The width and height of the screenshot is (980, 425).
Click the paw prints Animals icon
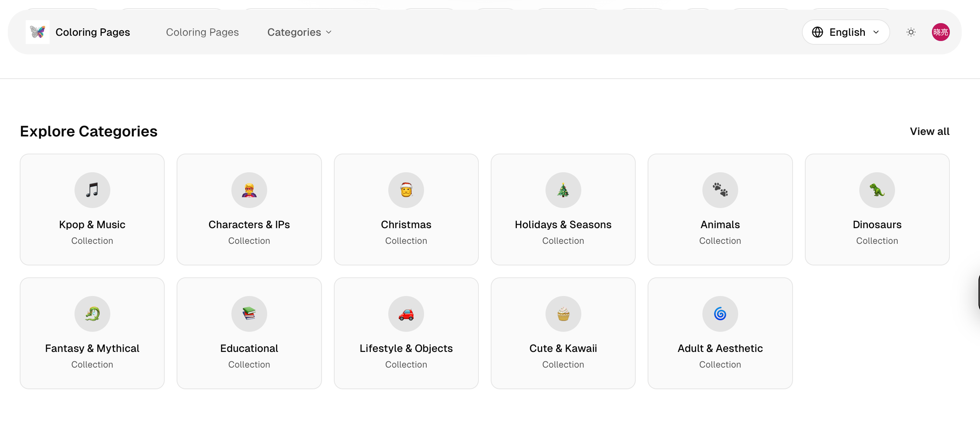(x=720, y=190)
